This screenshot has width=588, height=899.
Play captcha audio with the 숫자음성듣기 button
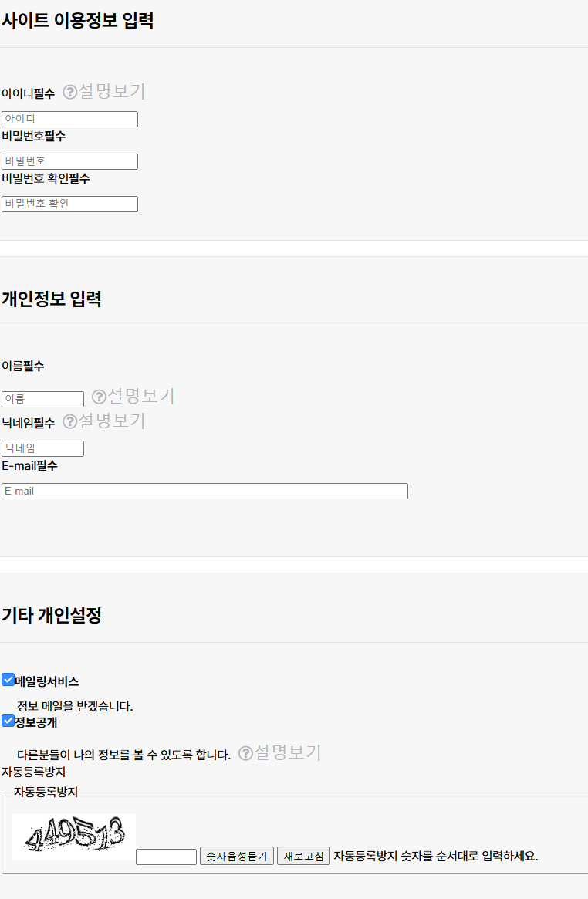click(x=237, y=856)
